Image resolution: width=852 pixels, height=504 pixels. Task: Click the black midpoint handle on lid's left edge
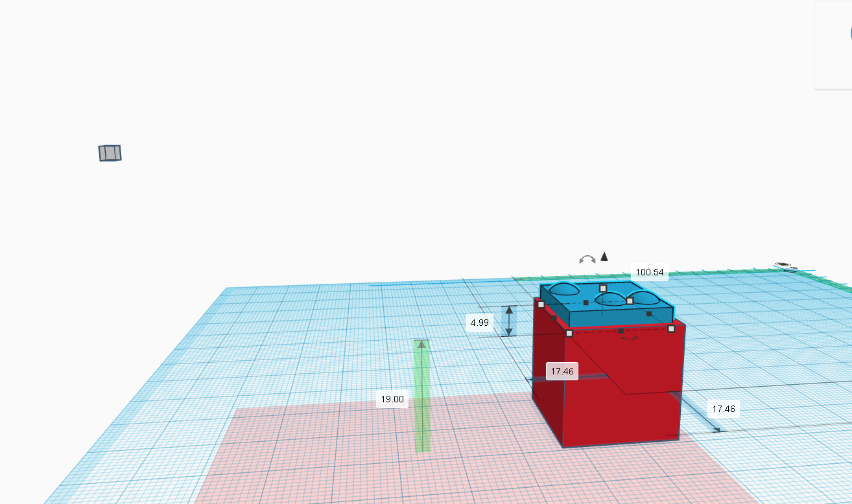pos(554,317)
